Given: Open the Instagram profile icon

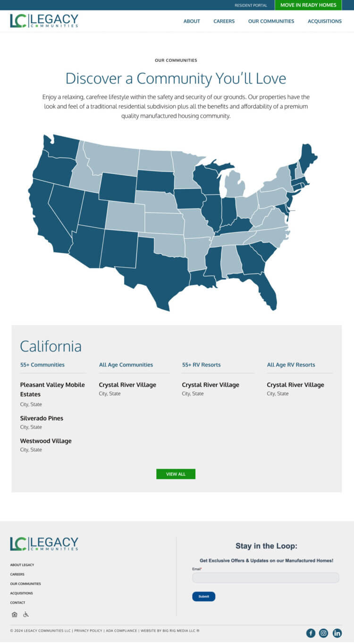Looking at the screenshot, I should point(324,633).
